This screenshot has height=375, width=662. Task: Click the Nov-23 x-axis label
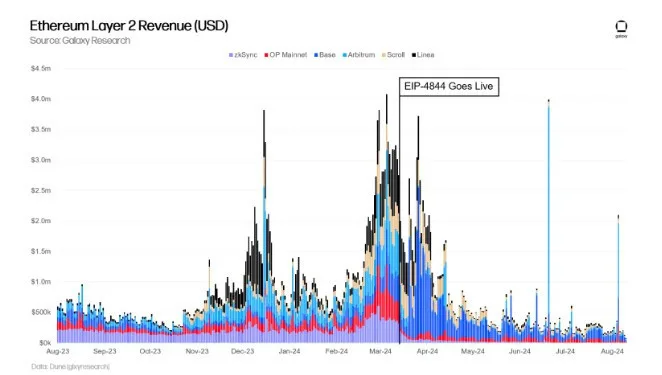[197, 351]
